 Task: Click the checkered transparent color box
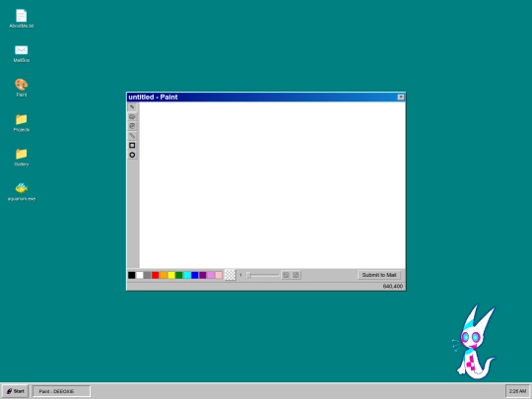coord(230,275)
